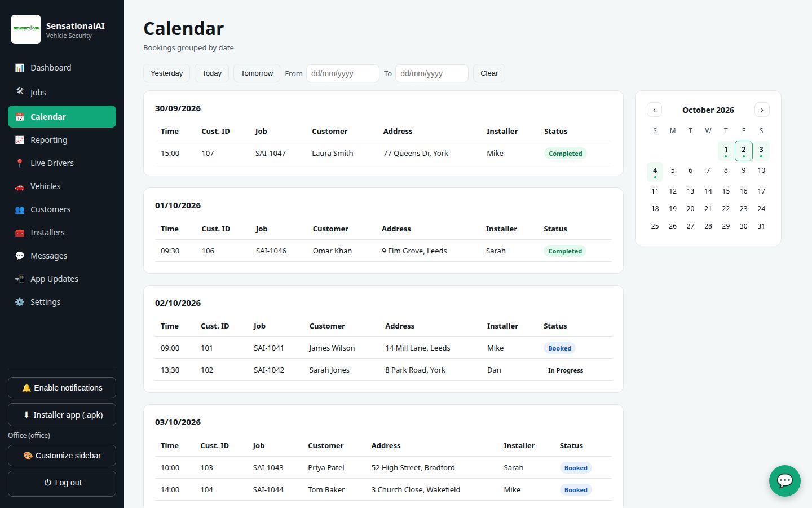Focus the From date field
This screenshot has height=508, width=812.
point(343,73)
